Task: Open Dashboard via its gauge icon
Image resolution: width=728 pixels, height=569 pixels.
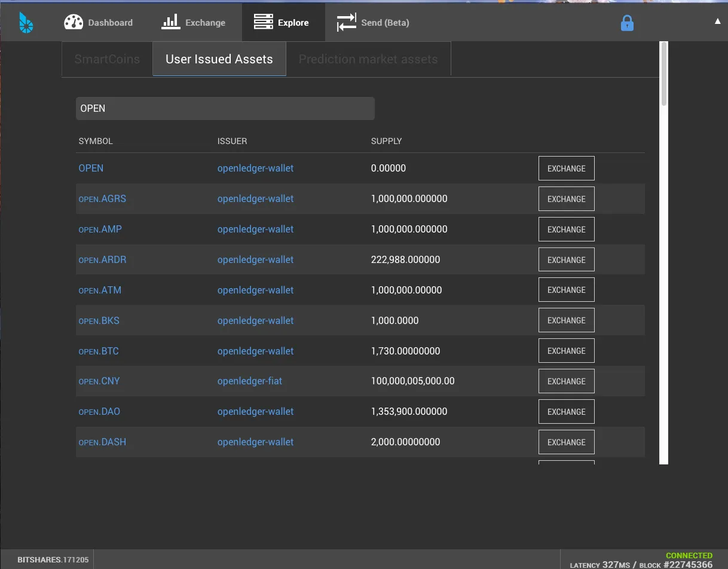Action: 74,23
